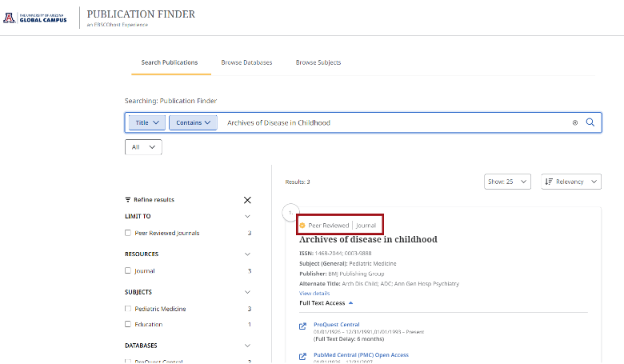Open the PubMed Central external link icon
Image resolution: width=624 pixels, height=364 pixels.
[x=303, y=357]
